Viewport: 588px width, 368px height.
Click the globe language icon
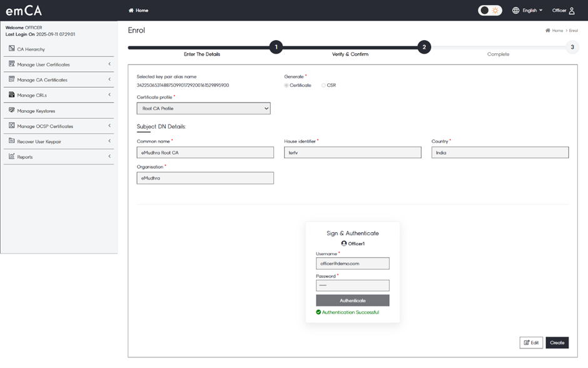pyautogui.click(x=516, y=11)
